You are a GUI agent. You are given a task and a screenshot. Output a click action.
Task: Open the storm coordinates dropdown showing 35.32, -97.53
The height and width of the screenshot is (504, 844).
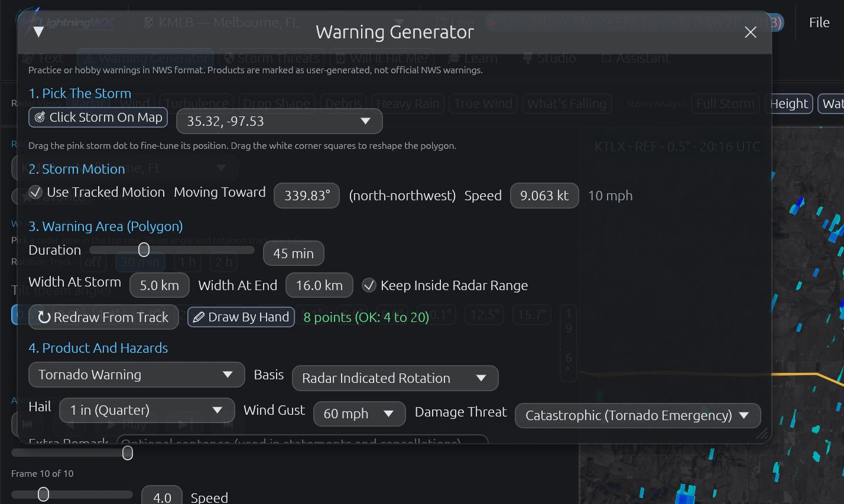coord(279,121)
